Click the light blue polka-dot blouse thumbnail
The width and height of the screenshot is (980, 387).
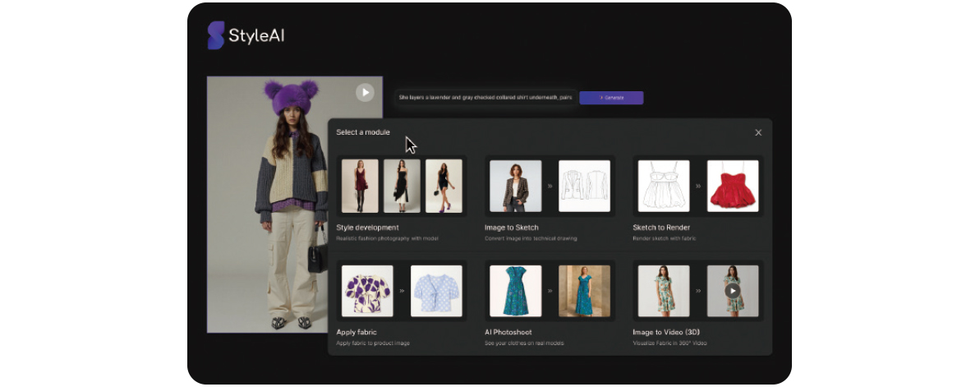point(436,291)
